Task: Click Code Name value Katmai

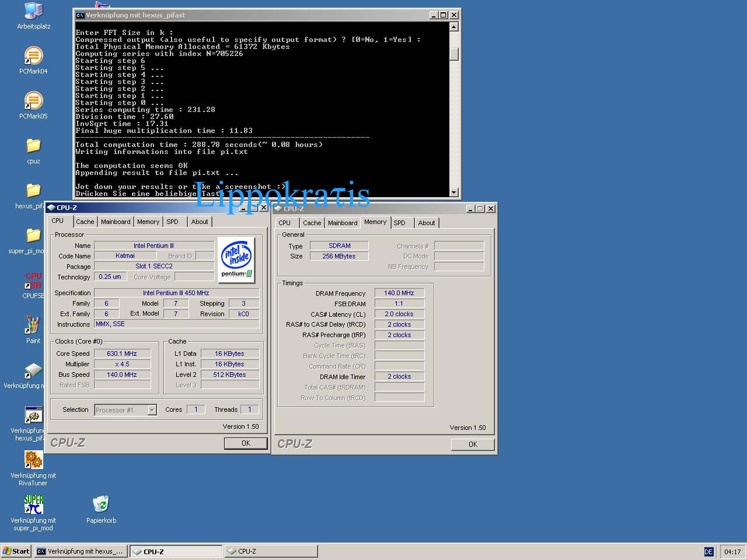Action: (x=125, y=256)
